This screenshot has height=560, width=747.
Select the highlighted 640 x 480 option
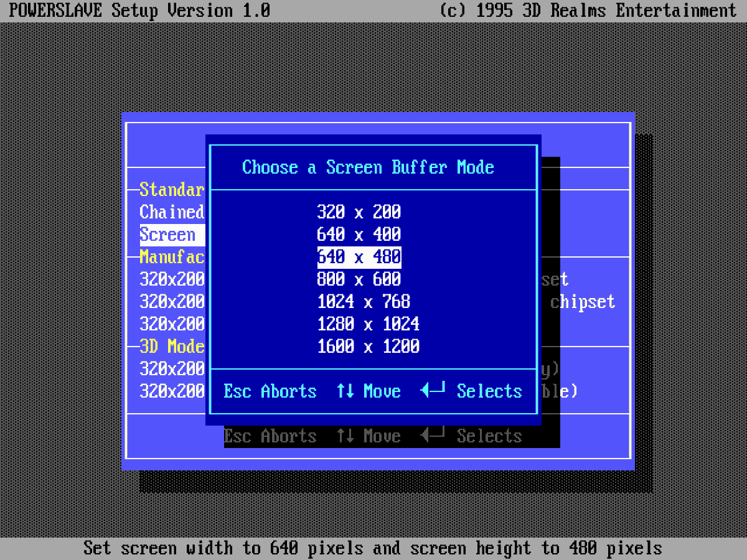pyautogui.click(x=359, y=257)
